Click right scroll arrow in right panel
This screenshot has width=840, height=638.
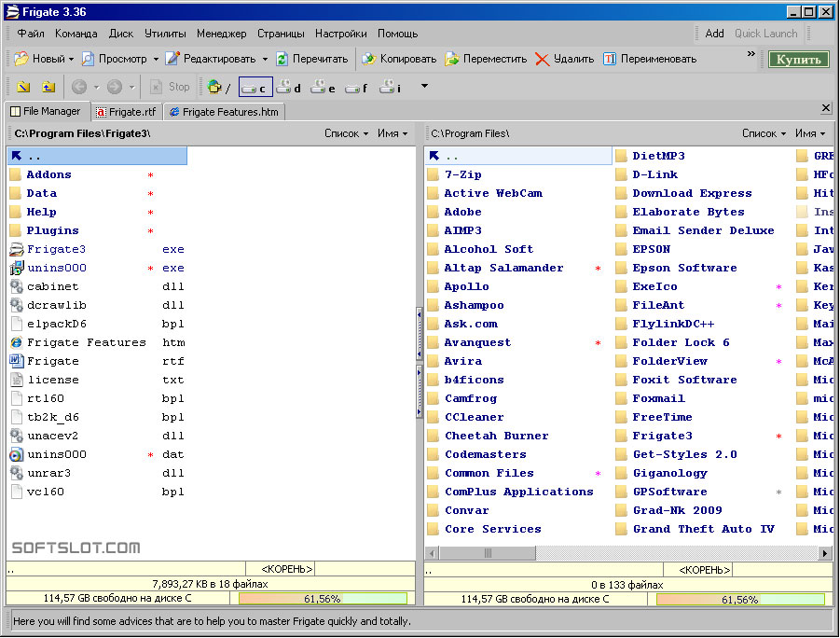point(825,553)
